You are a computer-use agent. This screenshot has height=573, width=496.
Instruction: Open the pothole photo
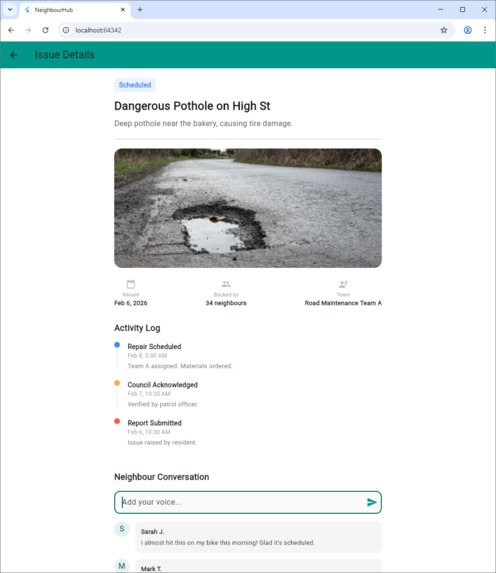[x=248, y=208]
